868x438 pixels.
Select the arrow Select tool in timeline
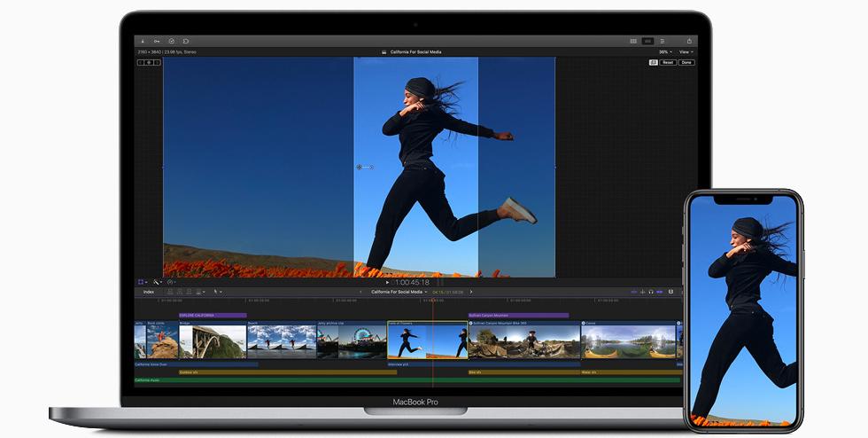pos(216,292)
